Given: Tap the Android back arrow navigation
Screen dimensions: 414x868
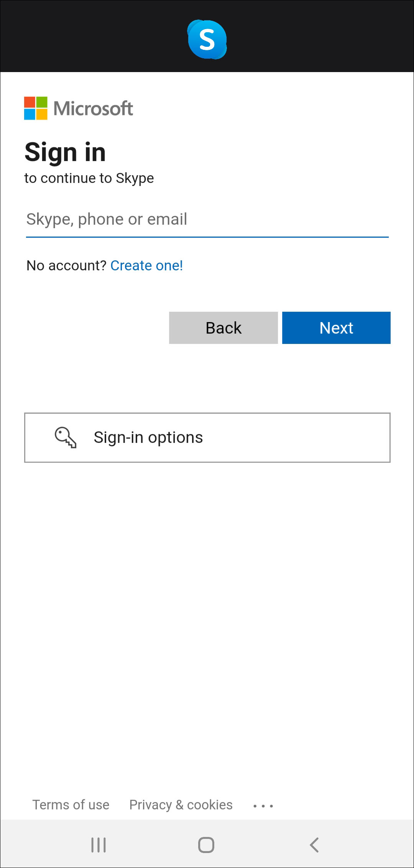Looking at the screenshot, I should point(314,845).
